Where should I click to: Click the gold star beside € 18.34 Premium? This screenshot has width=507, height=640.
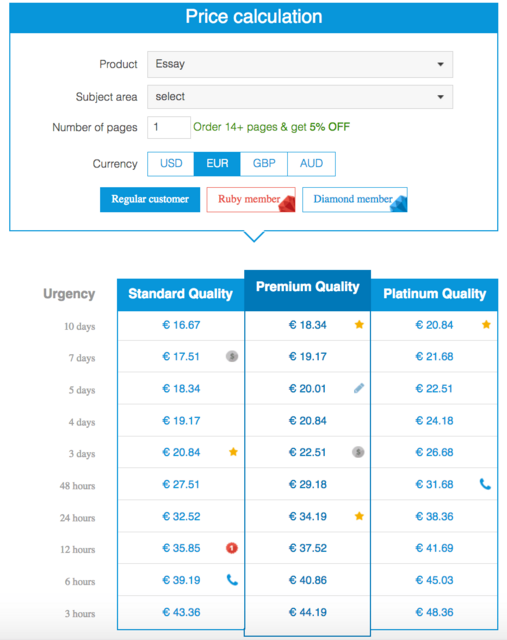(x=359, y=324)
